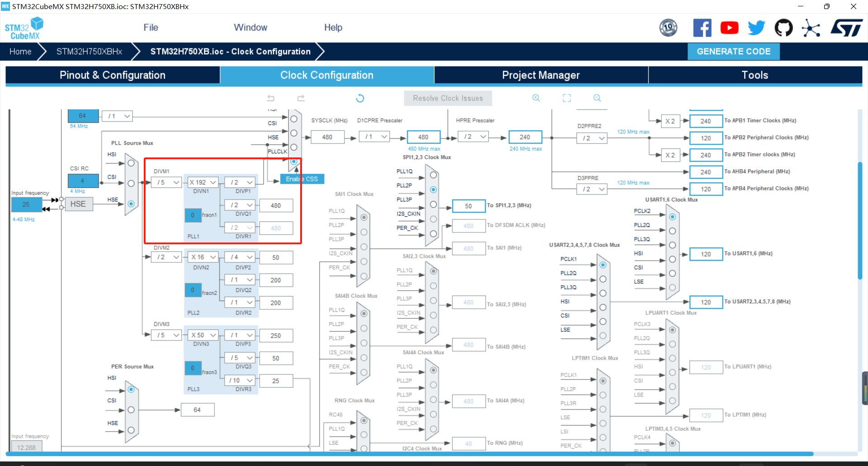
Task: Open the HPRE Prescaler dropdown
Action: click(x=473, y=137)
